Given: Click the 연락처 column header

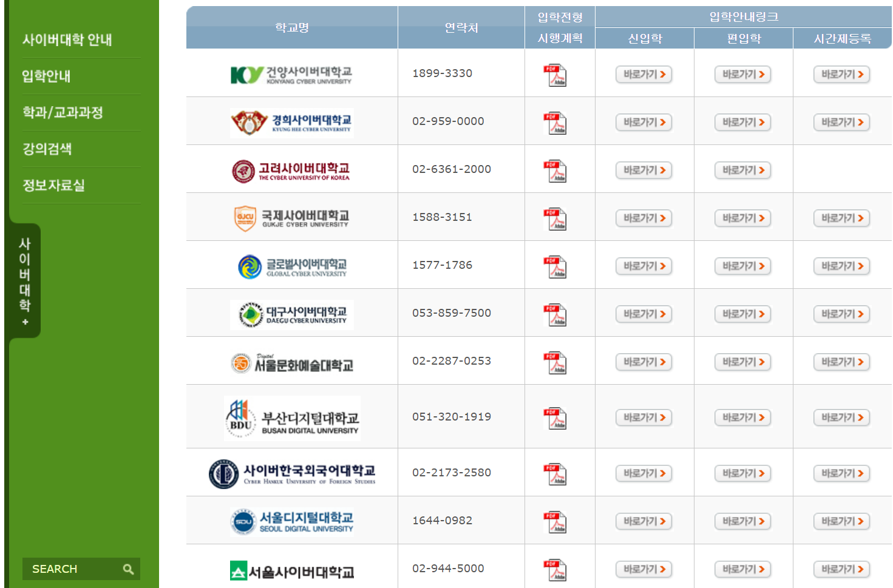Looking at the screenshot, I should (461, 27).
